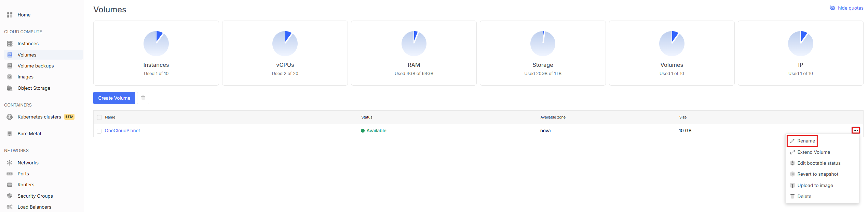
Task: Click the Home grid icon
Action: pyautogui.click(x=10, y=15)
